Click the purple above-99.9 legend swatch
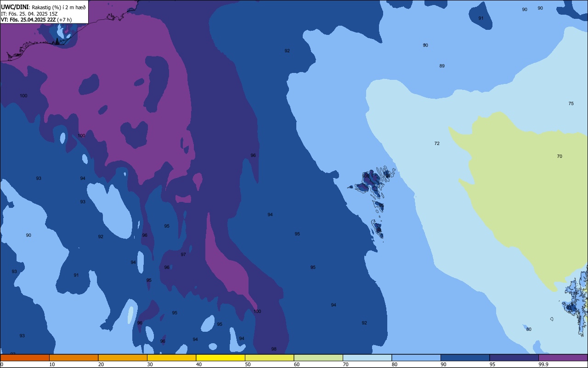 (x=563, y=357)
